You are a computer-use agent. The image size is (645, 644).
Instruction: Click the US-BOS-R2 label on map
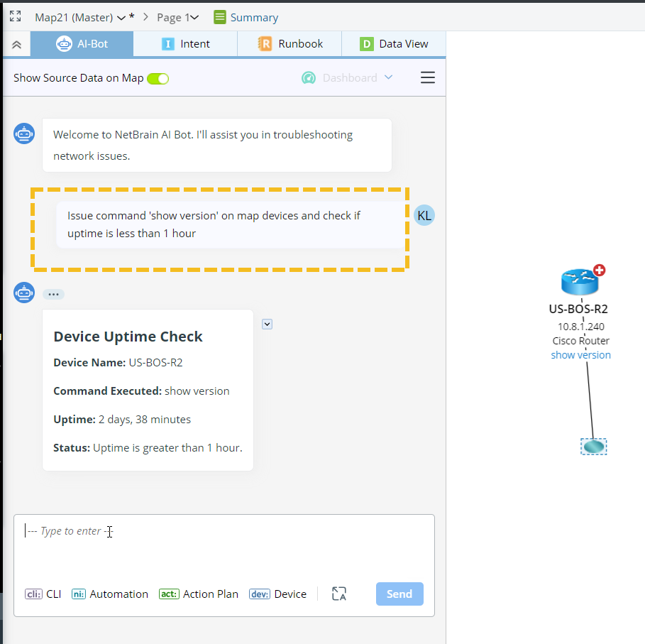[578, 309]
